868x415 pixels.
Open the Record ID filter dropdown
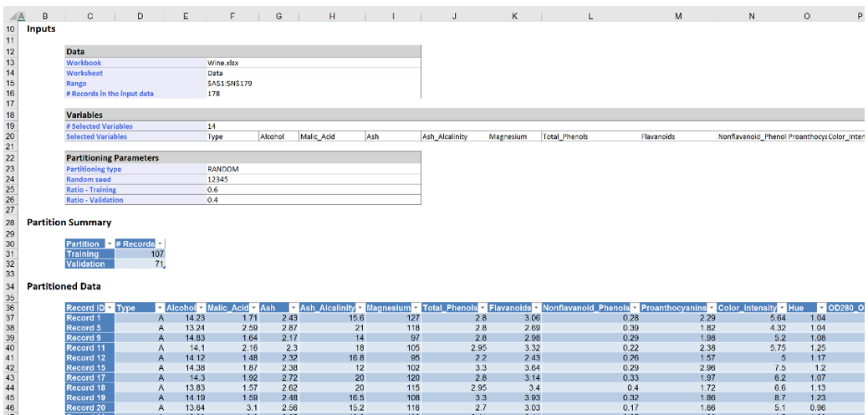click(x=110, y=308)
